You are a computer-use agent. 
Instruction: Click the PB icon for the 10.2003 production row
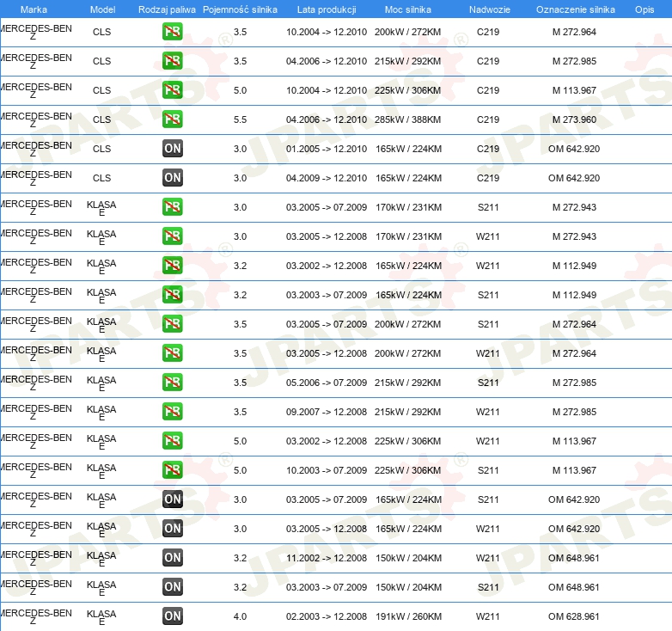pyautogui.click(x=172, y=470)
